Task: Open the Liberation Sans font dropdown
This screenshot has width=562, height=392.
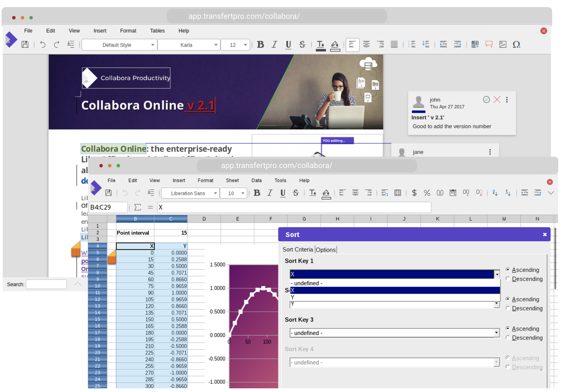Action: click(x=190, y=193)
